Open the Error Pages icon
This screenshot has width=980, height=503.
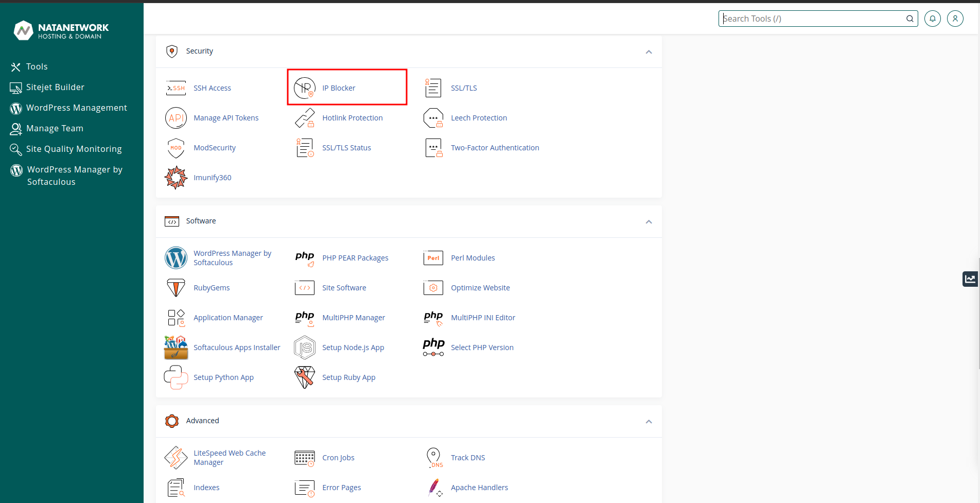click(305, 488)
